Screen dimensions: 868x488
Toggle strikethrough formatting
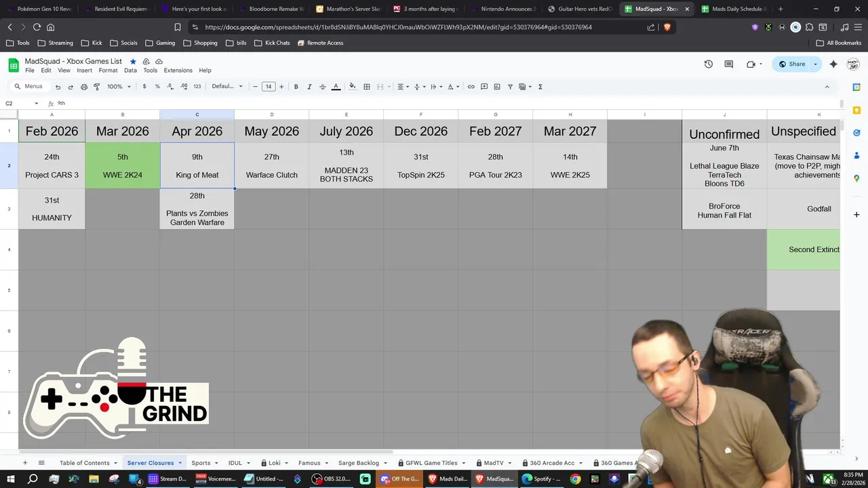coord(323,87)
